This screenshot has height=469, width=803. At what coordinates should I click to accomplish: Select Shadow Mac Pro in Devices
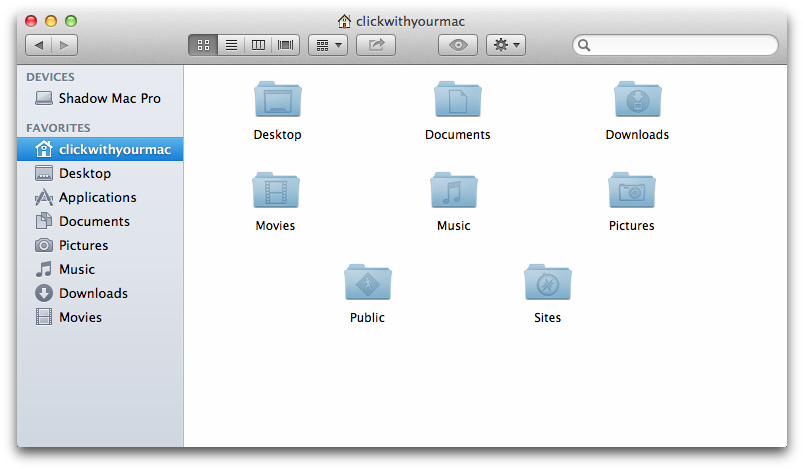click(x=100, y=98)
